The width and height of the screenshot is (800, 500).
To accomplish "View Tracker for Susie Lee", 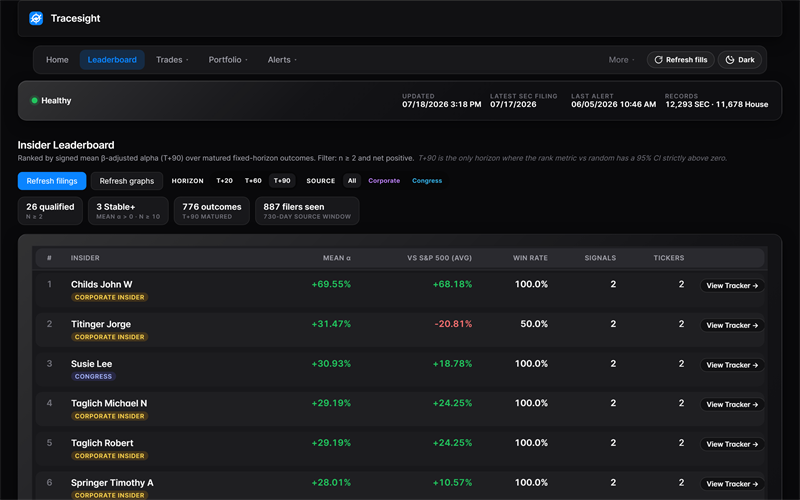I will (732, 365).
